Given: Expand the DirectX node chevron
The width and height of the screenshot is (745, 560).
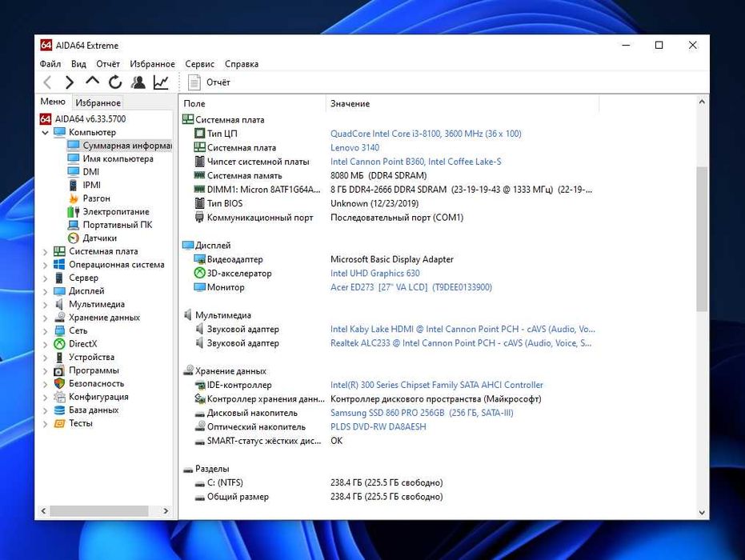Looking at the screenshot, I should 45,344.
